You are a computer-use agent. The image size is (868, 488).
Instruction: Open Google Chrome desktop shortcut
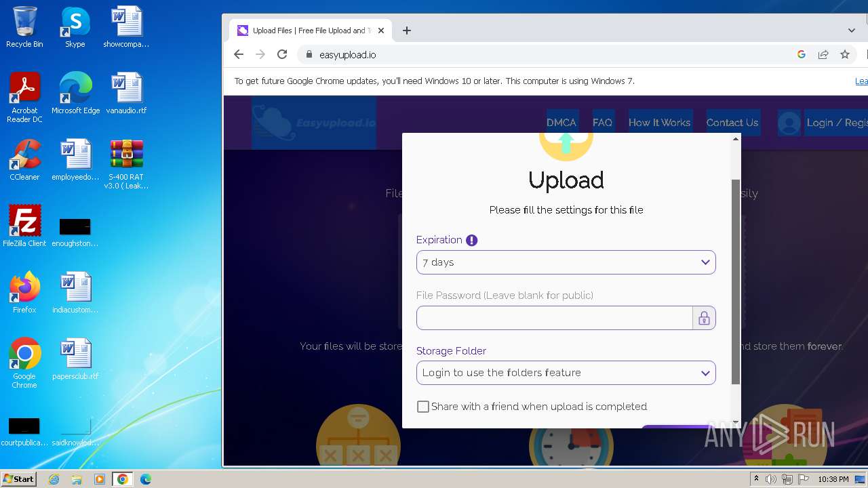pyautogui.click(x=24, y=363)
